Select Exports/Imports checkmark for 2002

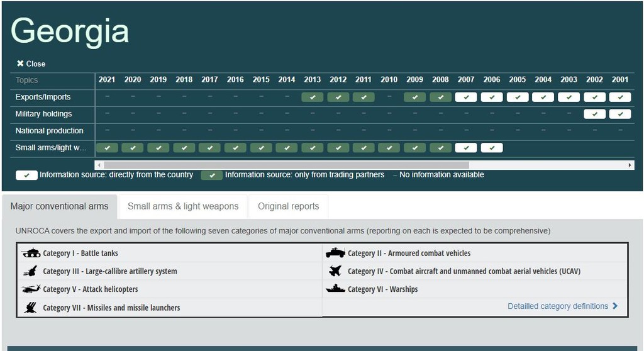[595, 97]
